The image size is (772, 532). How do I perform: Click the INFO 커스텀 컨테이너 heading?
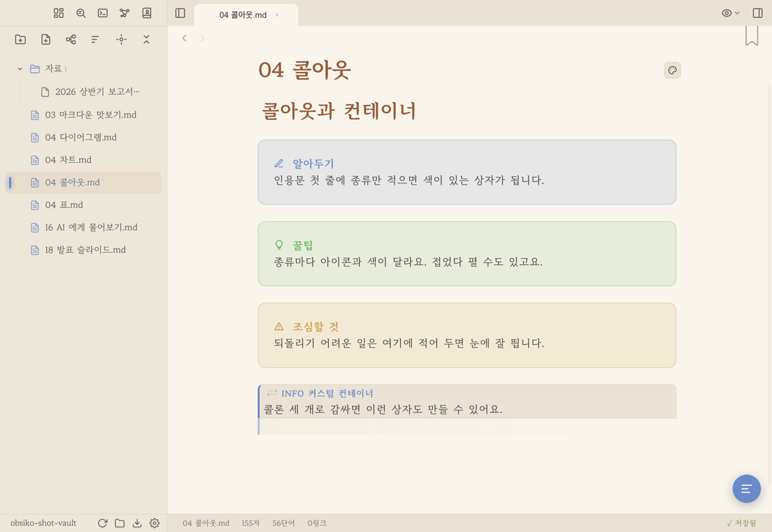pos(327,393)
